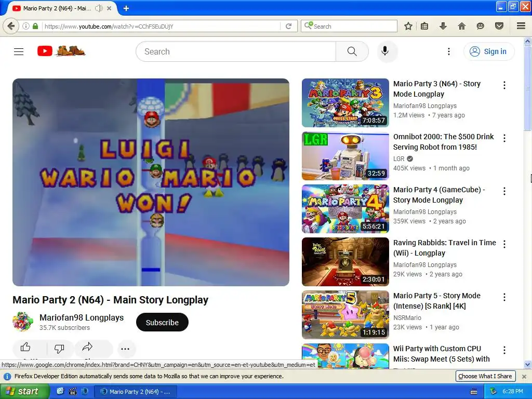Open options for Omnibot 2000 video
532x399 pixels.
pyautogui.click(x=504, y=138)
